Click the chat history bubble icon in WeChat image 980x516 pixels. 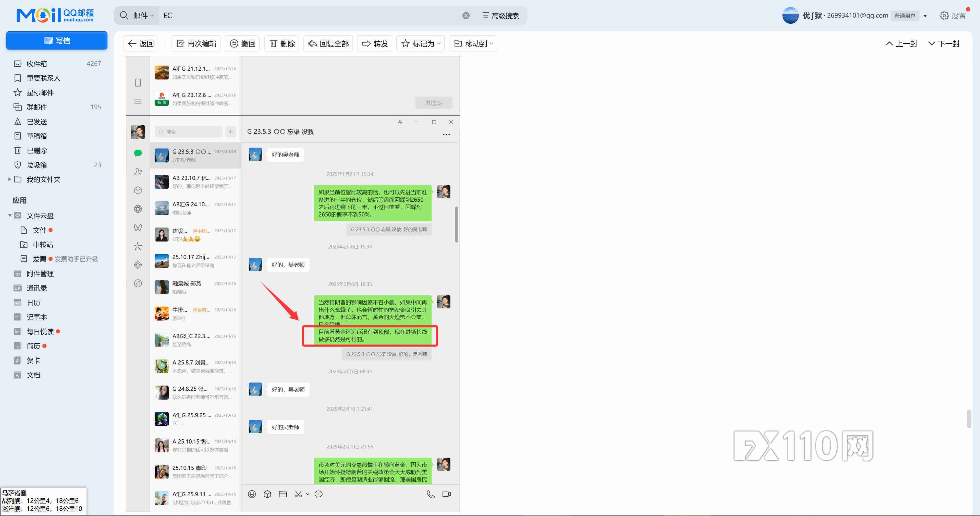point(319,494)
